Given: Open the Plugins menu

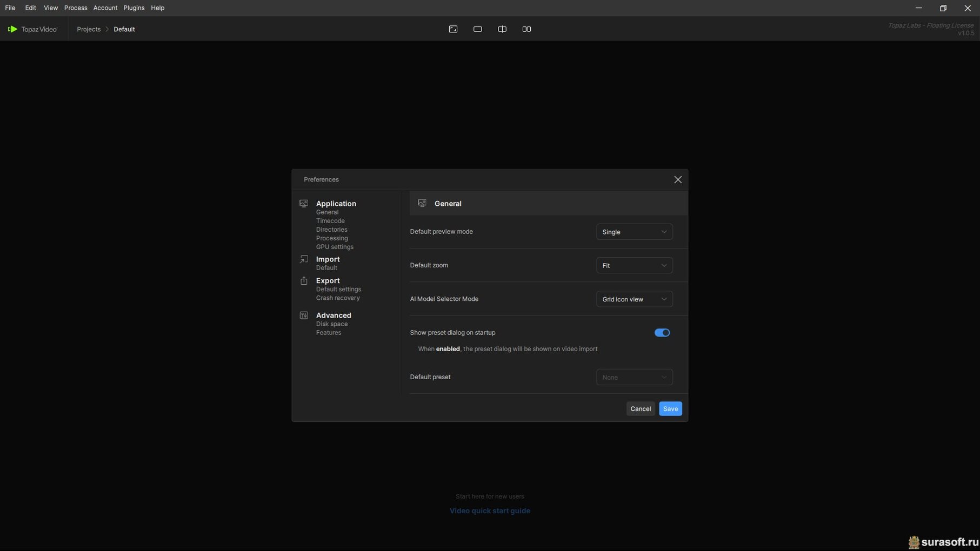Looking at the screenshot, I should 134,8.
